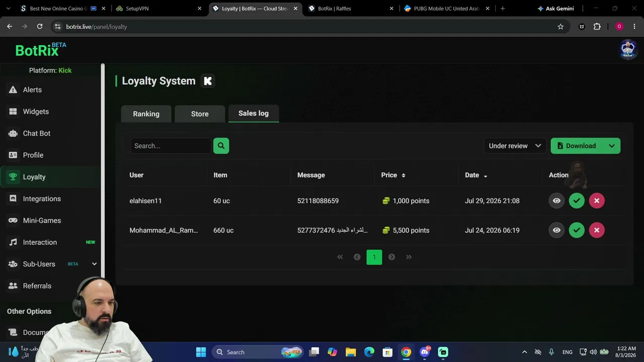This screenshot has width=644, height=362.
Task: Approve the 660 uc purchase
Action: click(x=577, y=230)
